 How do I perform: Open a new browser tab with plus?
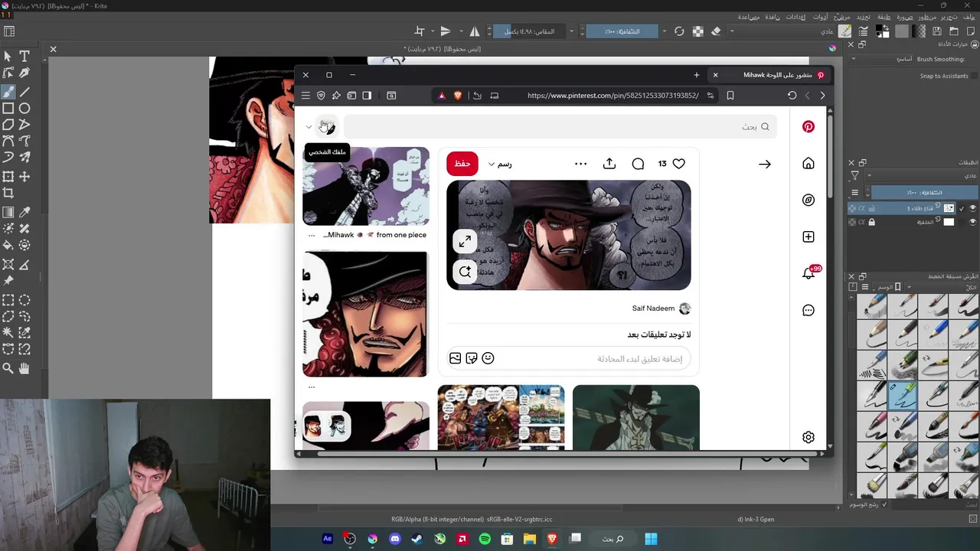click(x=697, y=75)
